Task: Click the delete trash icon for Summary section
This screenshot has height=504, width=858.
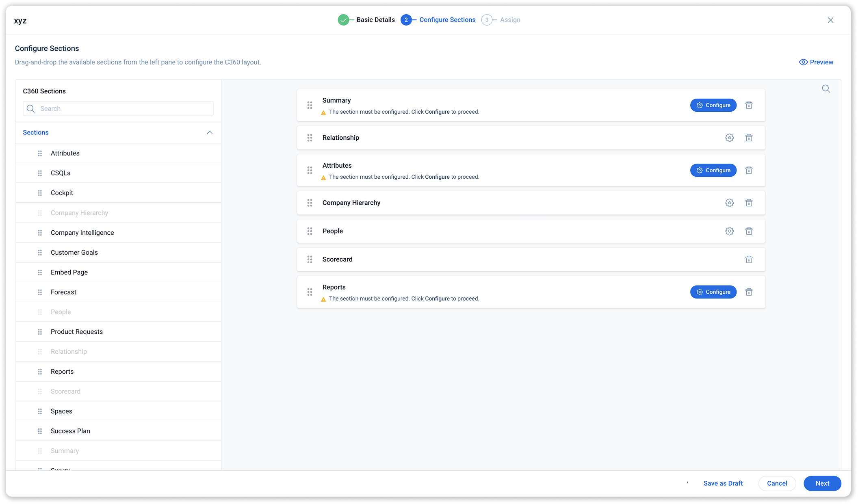Action: click(749, 105)
